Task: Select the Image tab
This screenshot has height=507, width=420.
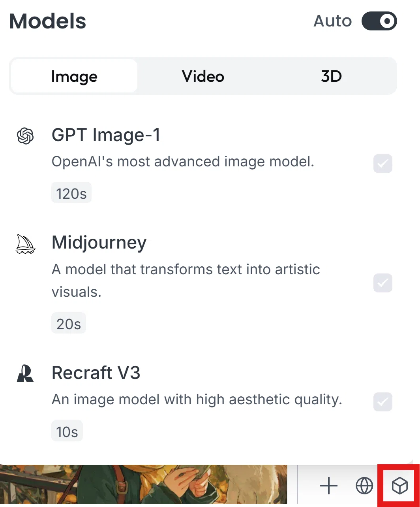Action: click(74, 76)
